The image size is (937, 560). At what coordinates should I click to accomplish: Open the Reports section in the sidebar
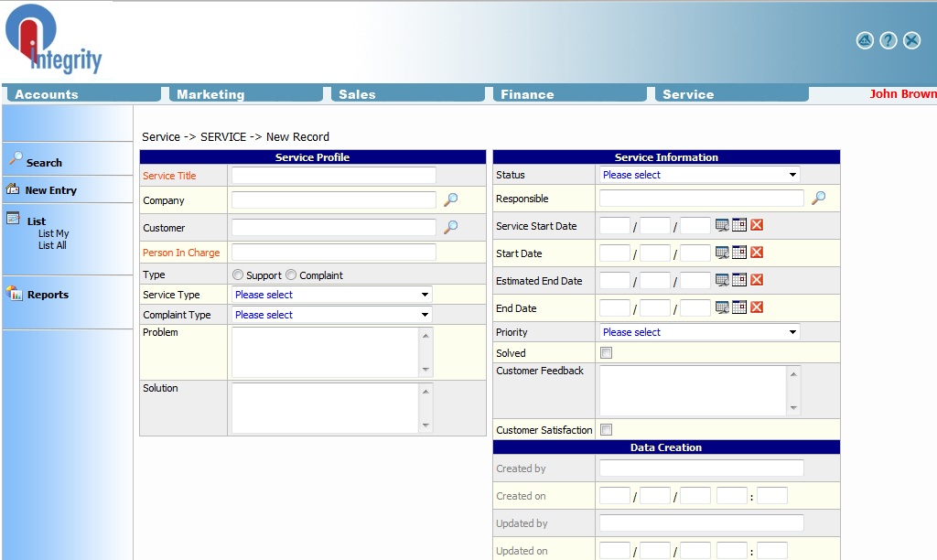coord(47,295)
